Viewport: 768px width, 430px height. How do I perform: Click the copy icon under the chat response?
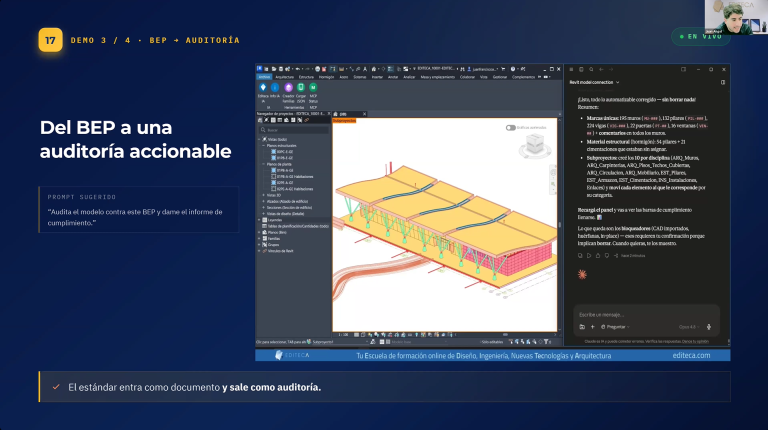(580, 256)
